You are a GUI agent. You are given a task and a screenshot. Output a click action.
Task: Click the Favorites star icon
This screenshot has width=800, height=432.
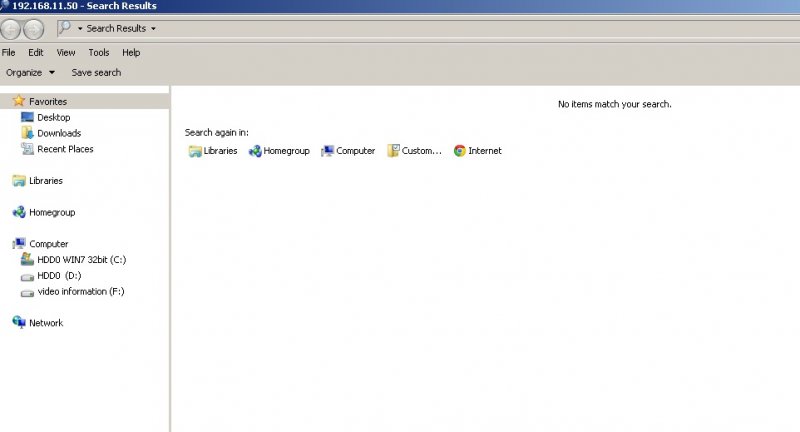(x=19, y=100)
